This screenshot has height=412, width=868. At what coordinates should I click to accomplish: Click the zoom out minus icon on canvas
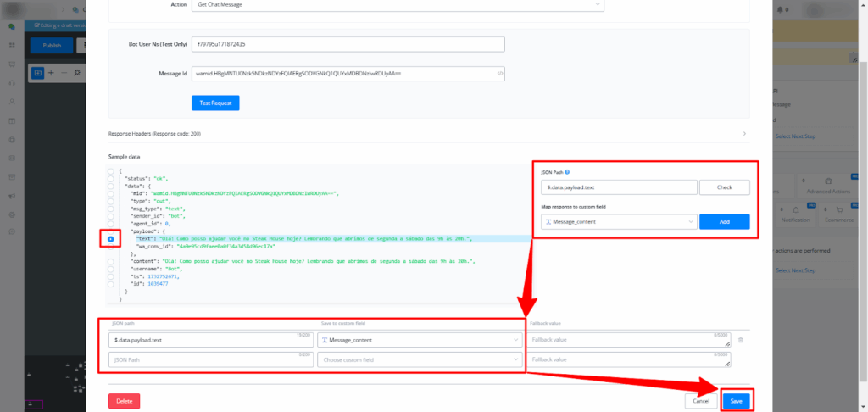pyautogui.click(x=64, y=73)
